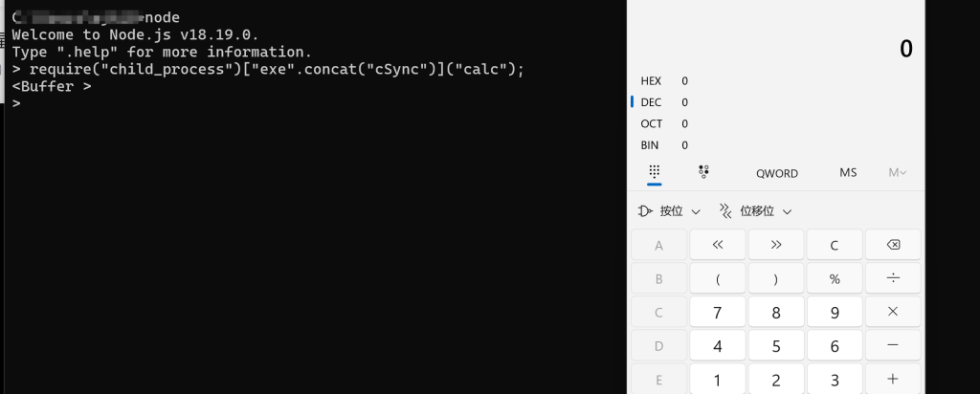Click the right shift » button
Screen dimensions: 980x394
pos(775,245)
